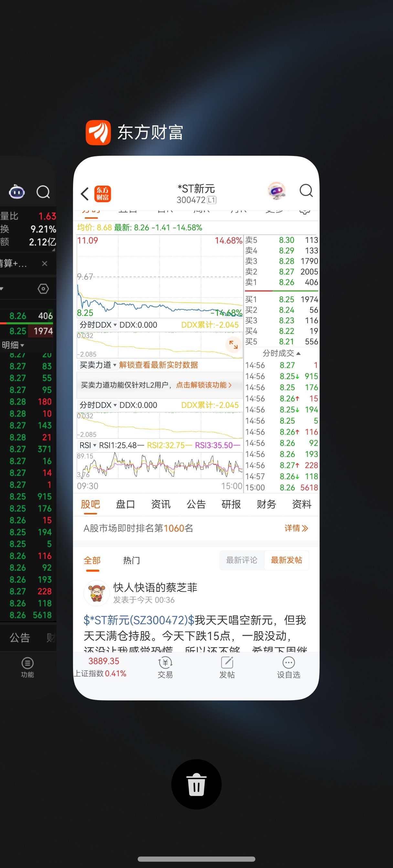The height and width of the screenshot is (868, 393).
Task: Tap 发帖 to write a post
Action: point(227,667)
